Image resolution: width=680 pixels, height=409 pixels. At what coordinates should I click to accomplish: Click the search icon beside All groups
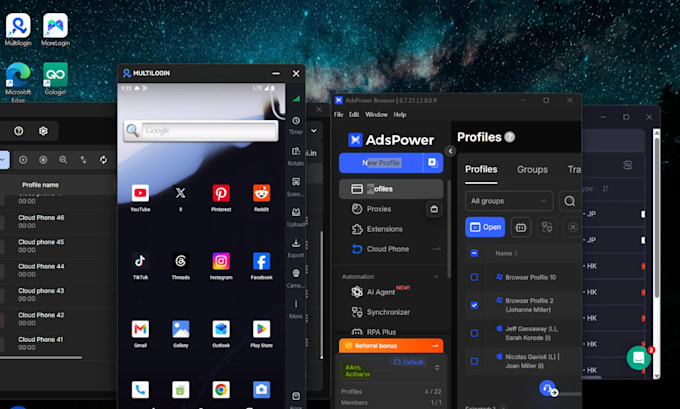coord(569,201)
